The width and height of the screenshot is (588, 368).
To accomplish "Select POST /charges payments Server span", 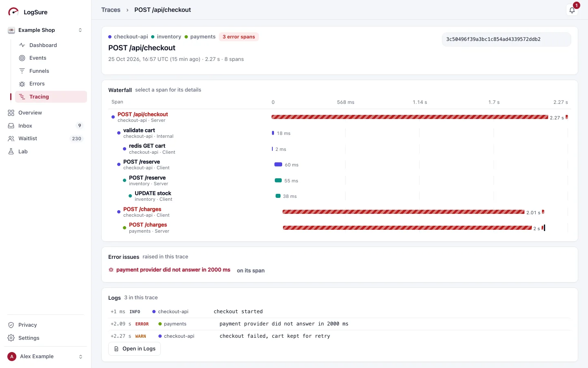I will click(x=339, y=228).
